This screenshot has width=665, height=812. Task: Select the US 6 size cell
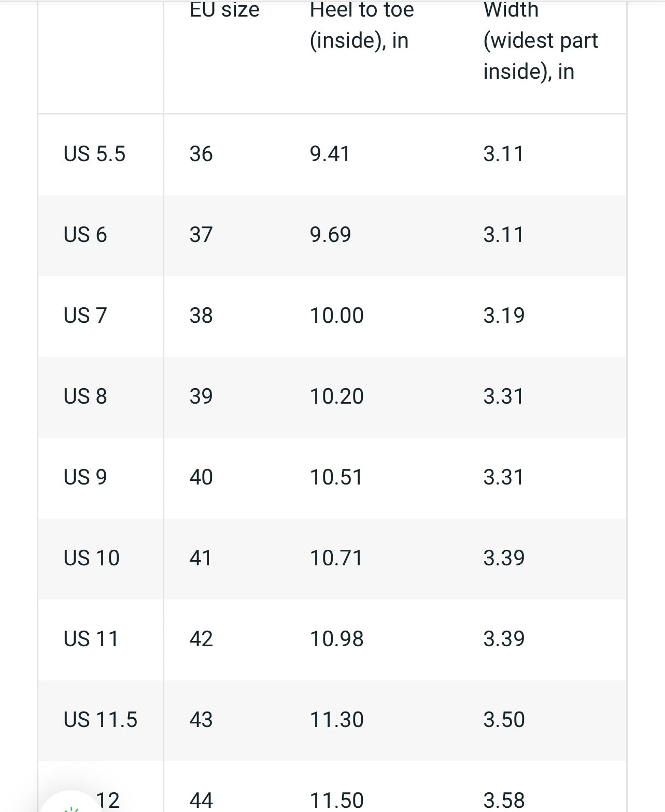tap(85, 235)
